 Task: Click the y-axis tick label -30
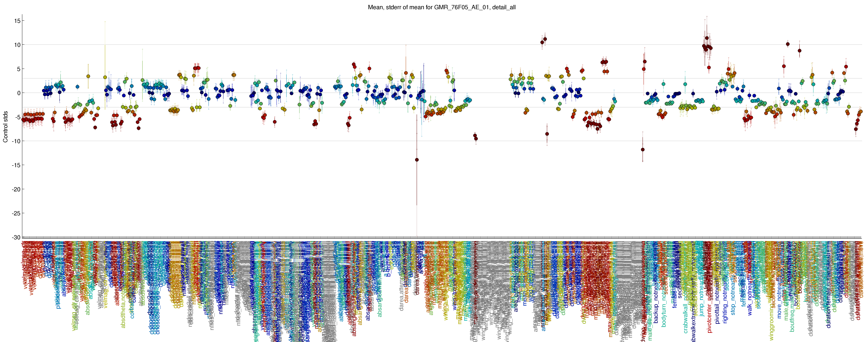coord(16,237)
